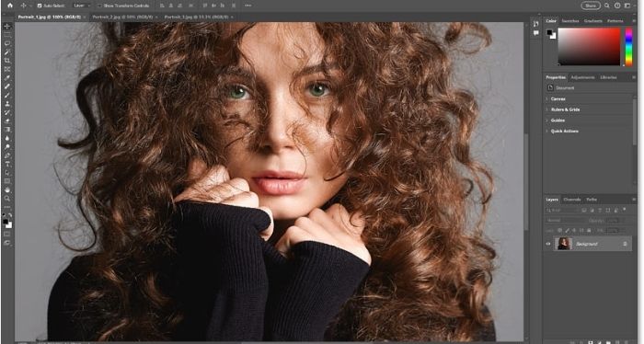Select the Frame tool

coord(7,69)
